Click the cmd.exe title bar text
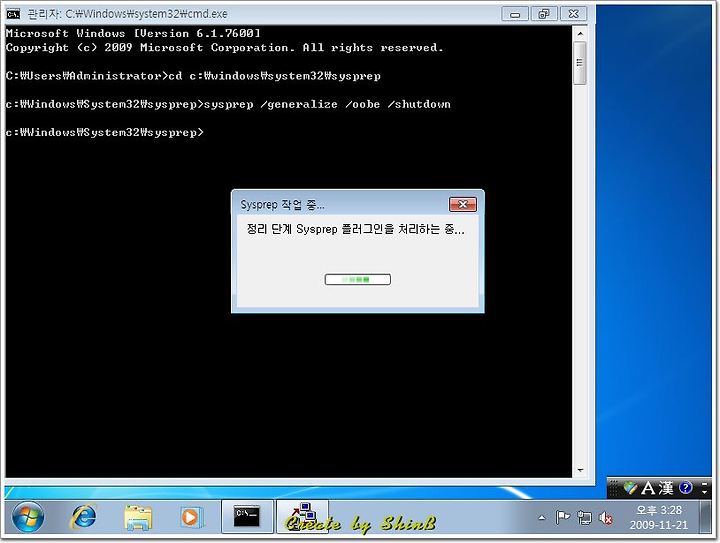The image size is (720, 543). pyautogui.click(x=128, y=14)
